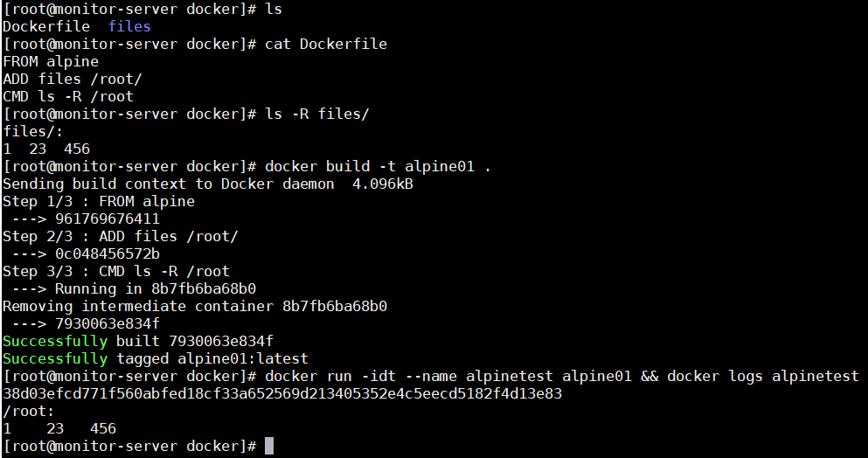Viewport: 868px width, 458px height.
Task: Click the "4.096kB" build context size
Action: point(382,184)
